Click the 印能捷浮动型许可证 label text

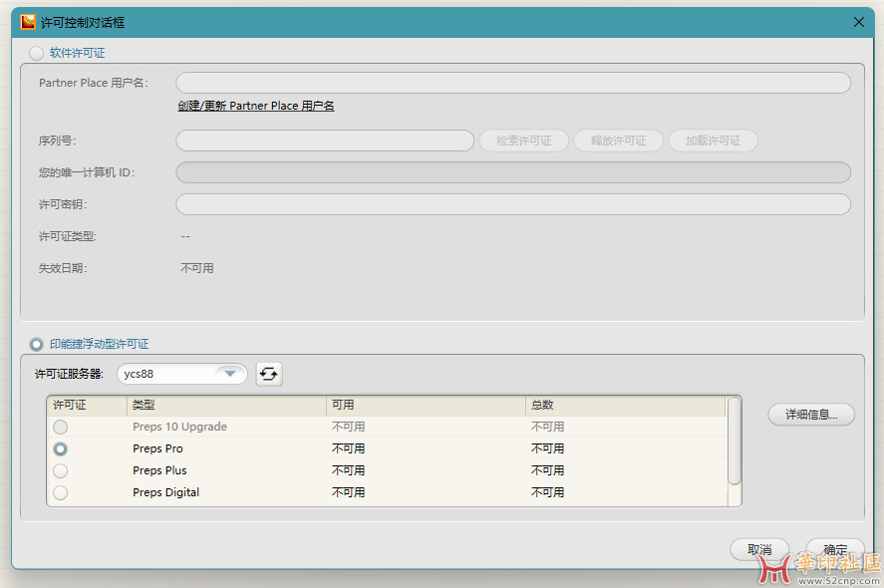[x=100, y=344]
